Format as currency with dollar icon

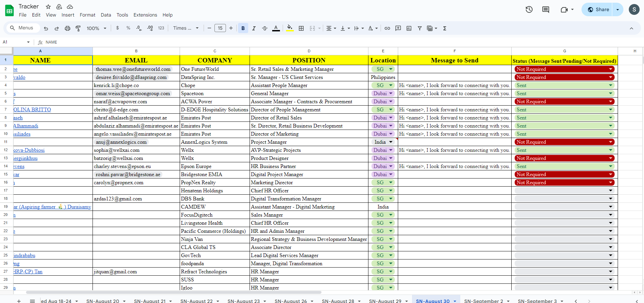point(118,28)
